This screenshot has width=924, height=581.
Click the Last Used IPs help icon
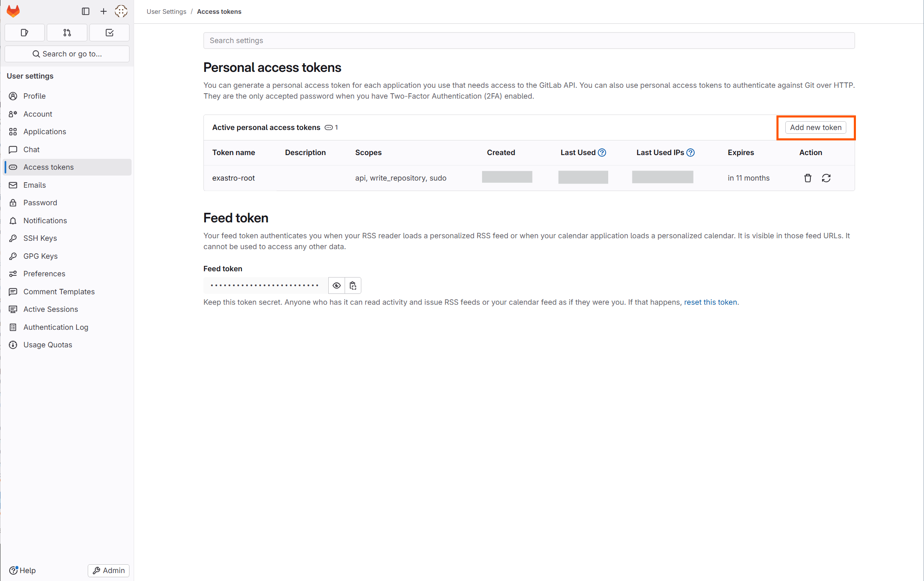click(x=690, y=153)
